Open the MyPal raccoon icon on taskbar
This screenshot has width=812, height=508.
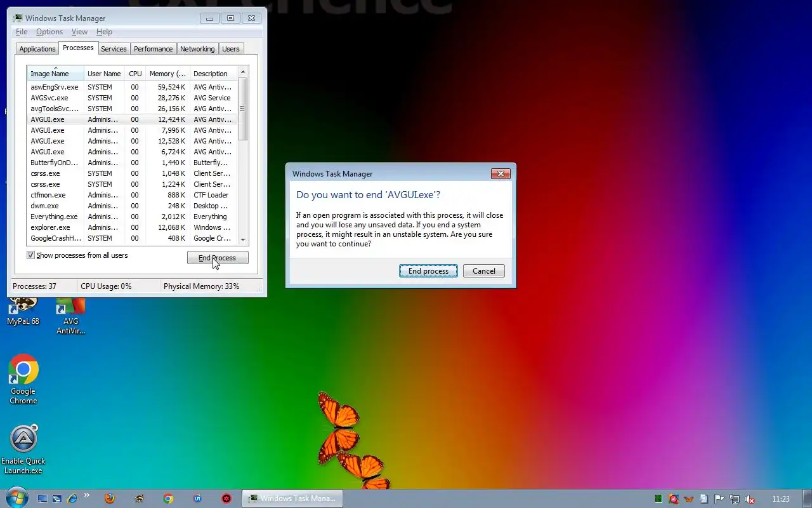pos(139,499)
